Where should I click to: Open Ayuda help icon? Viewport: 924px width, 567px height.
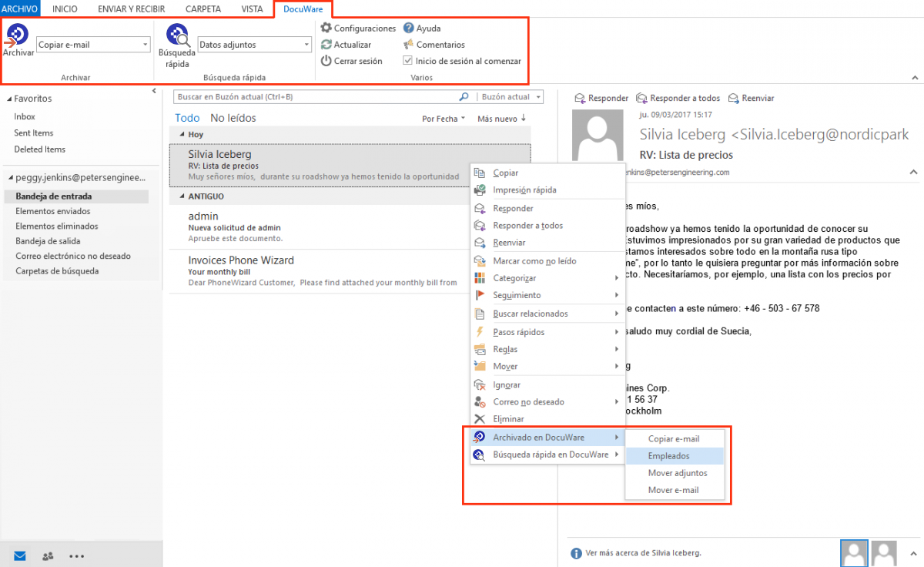click(409, 29)
